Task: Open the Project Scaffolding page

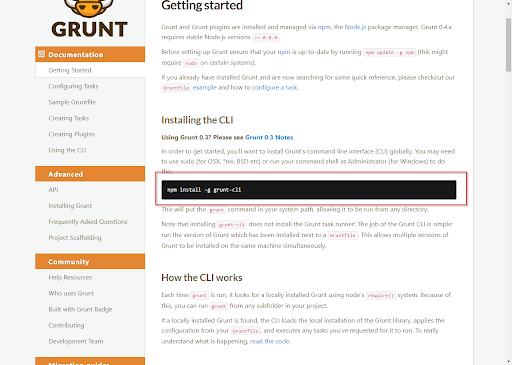Action: tap(75, 238)
